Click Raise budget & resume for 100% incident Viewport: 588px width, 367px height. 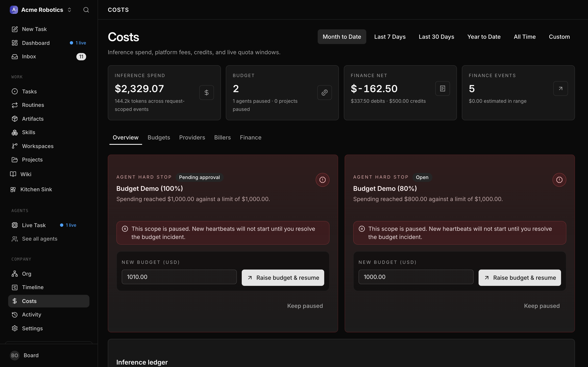[283, 278]
